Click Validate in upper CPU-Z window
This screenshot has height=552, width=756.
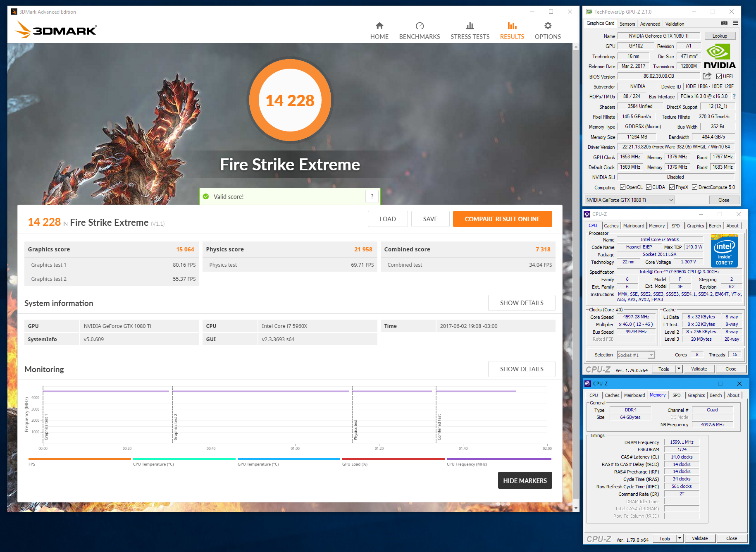[699, 369]
